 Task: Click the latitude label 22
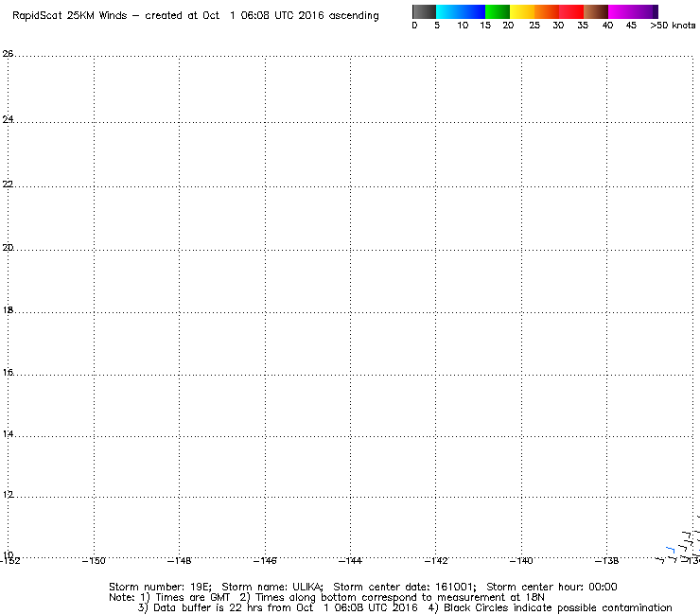8,184
